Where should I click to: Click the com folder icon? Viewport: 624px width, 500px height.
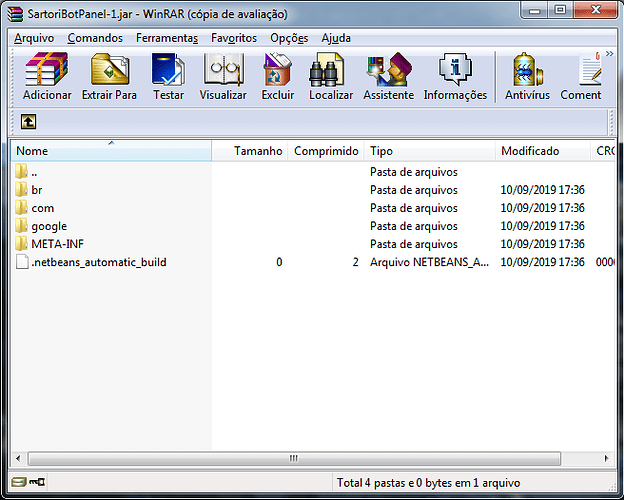[21, 207]
